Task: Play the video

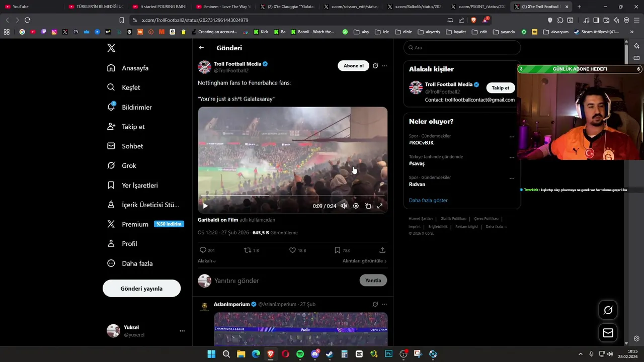Action: (x=205, y=206)
